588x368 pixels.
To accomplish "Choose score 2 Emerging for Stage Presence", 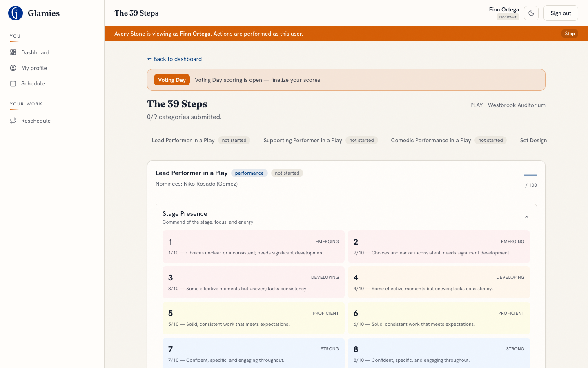I will click(x=439, y=247).
